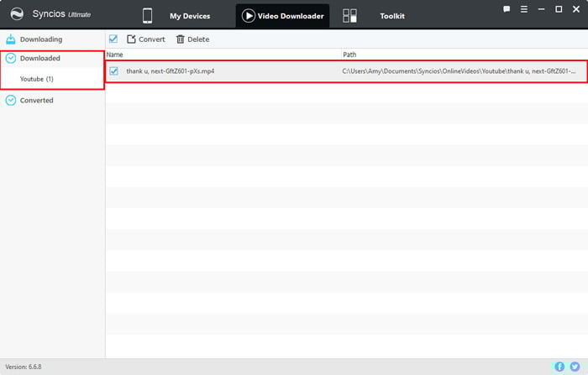Select Youtube (1) under Downloaded
The height and width of the screenshot is (375, 588).
(37, 79)
